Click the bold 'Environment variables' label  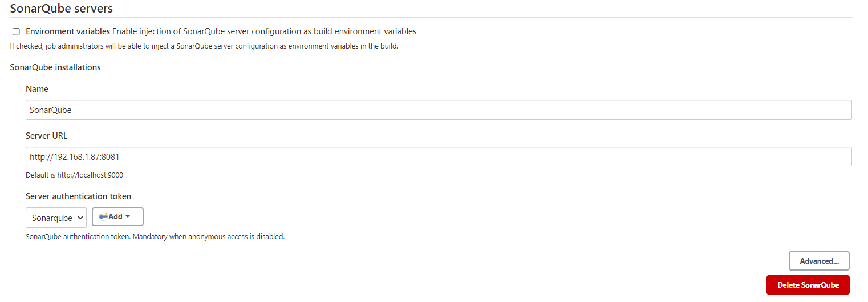coord(68,31)
